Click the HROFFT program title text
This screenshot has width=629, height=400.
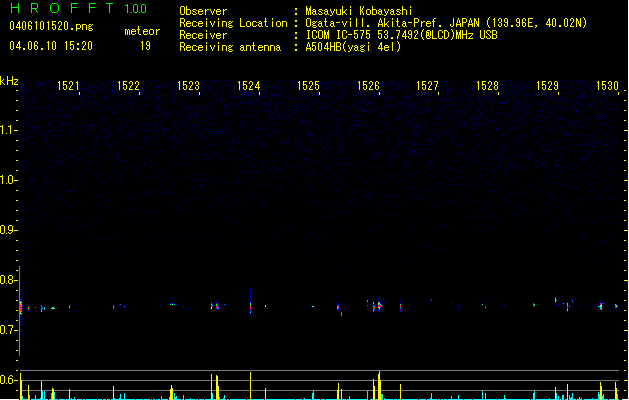(x=62, y=8)
